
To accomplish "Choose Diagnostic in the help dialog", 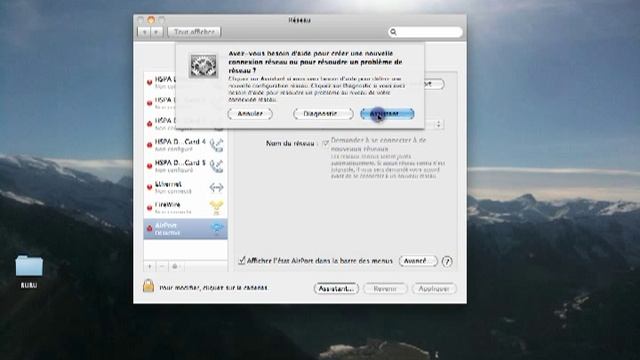I will coord(323,113).
